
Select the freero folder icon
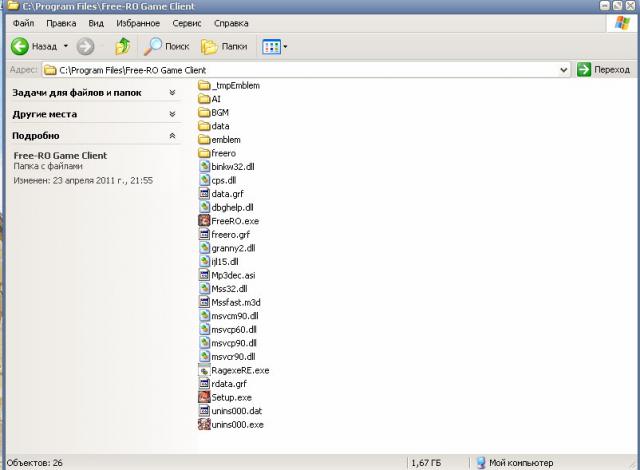204,153
